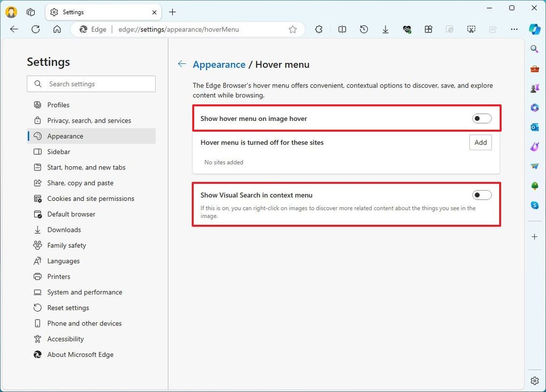This screenshot has height=392, width=546.
Task: Open the Settings and more menu
Action: pyautogui.click(x=513, y=29)
